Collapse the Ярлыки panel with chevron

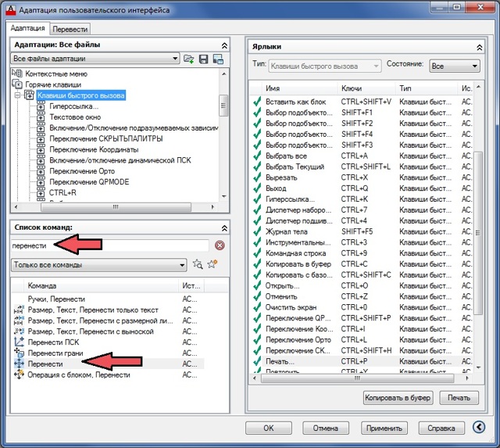(x=476, y=46)
